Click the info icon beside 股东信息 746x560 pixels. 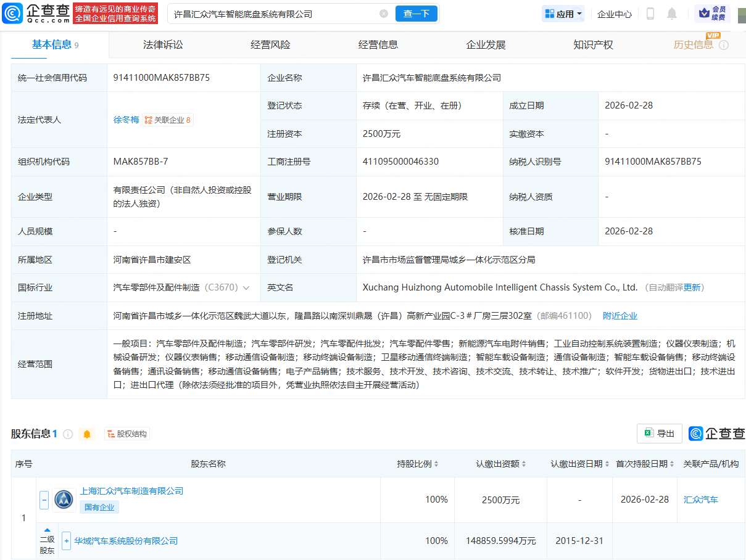68,434
